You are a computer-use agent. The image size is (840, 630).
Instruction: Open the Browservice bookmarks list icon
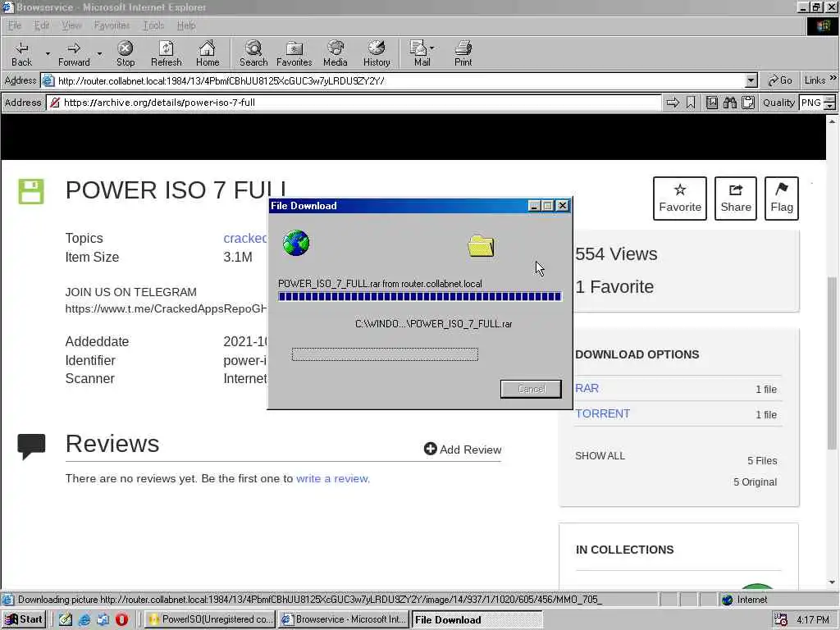[x=711, y=103]
